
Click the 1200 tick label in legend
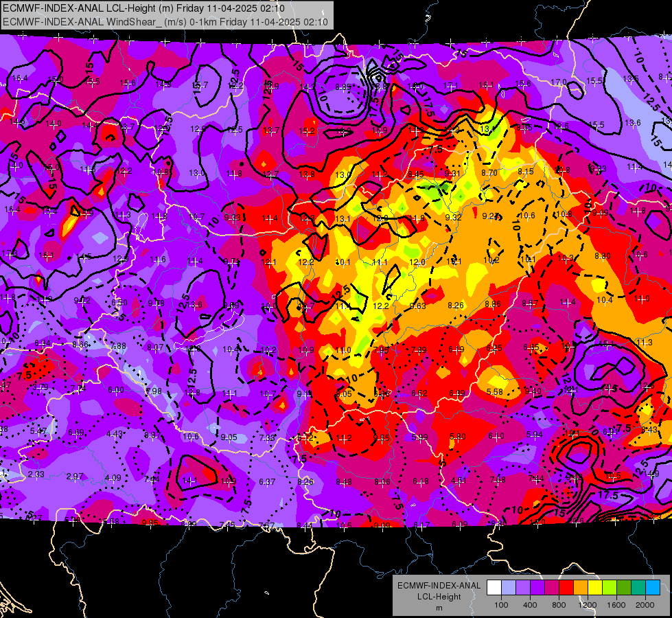(588, 605)
